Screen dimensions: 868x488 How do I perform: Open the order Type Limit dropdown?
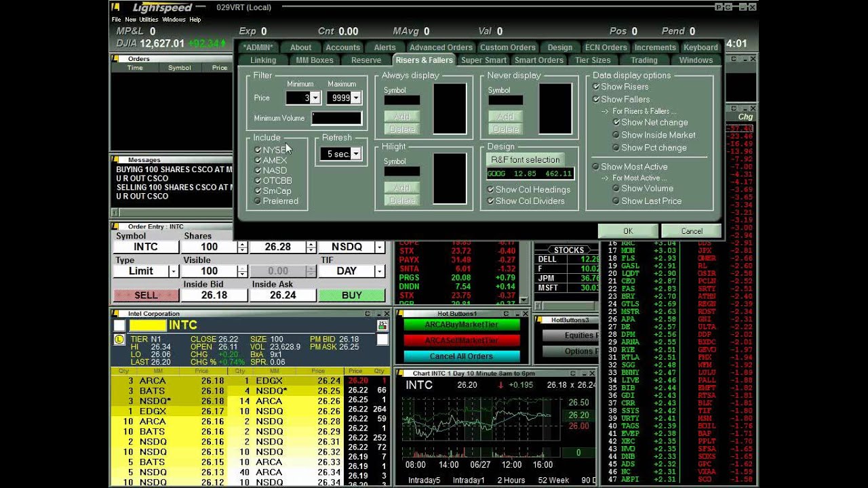click(174, 271)
